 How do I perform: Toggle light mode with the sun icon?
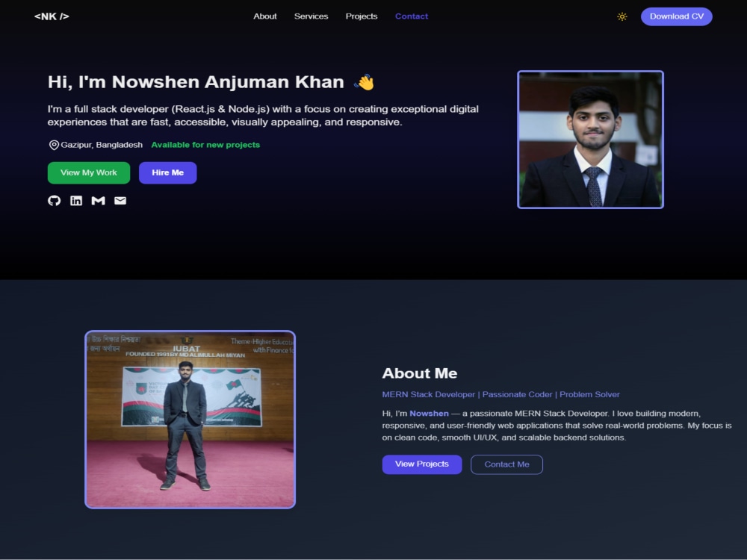tap(622, 16)
